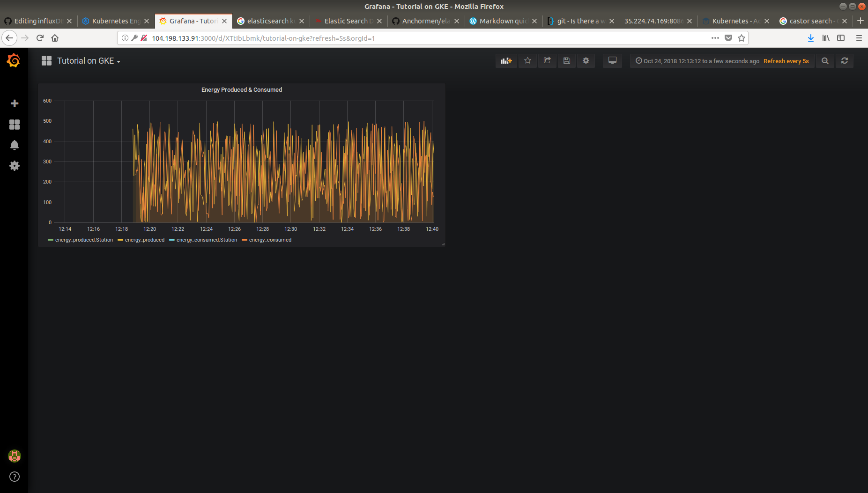Zoom out the time range
868x493 pixels.
coord(825,61)
